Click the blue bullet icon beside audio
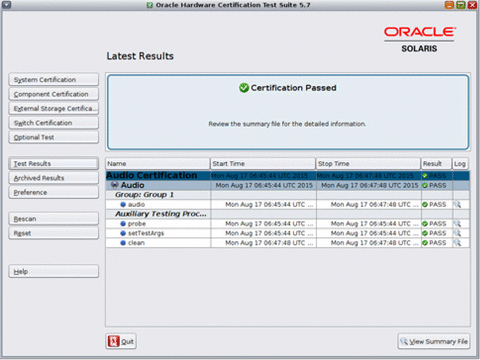480x360 pixels. [x=123, y=205]
